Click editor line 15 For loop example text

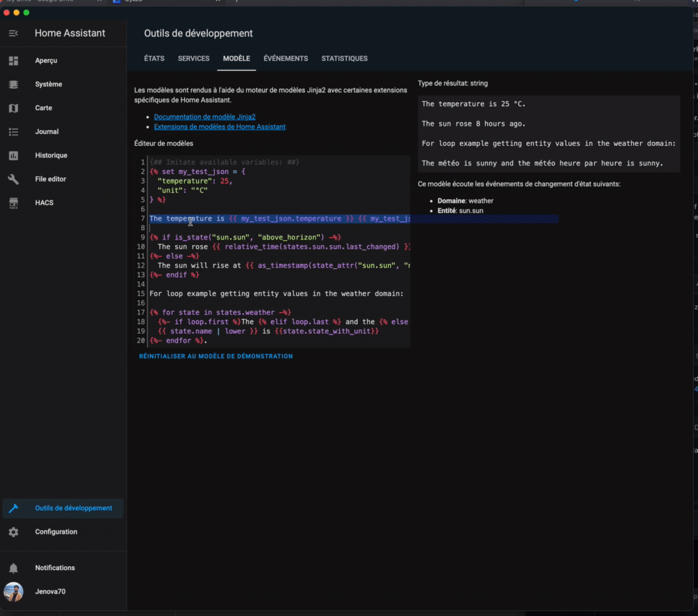click(276, 293)
